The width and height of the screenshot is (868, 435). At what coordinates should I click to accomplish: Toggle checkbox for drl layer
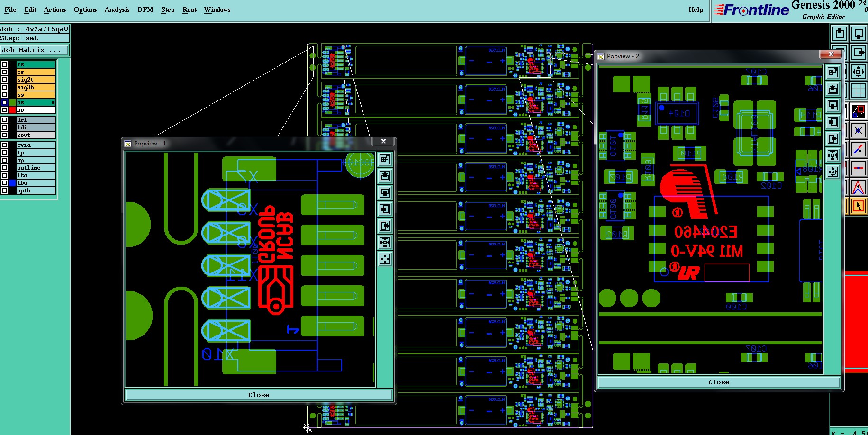(x=5, y=120)
